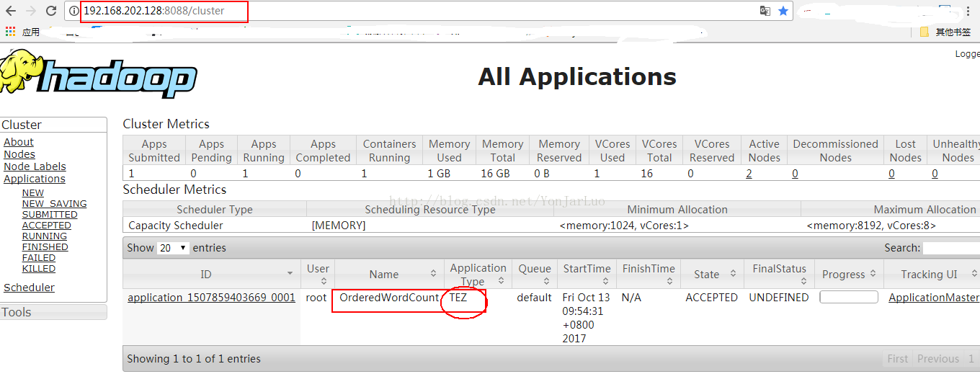Filter applications by NEW_SAVING state
The width and height of the screenshot is (980, 387).
coord(54,204)
